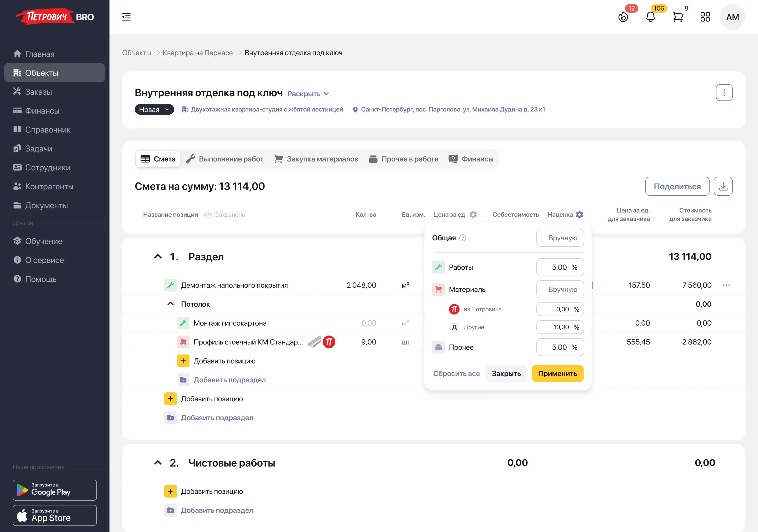Click the cart icon of Профиль стоечный row
Screen dimensions: 758x532
pos(183,342)
